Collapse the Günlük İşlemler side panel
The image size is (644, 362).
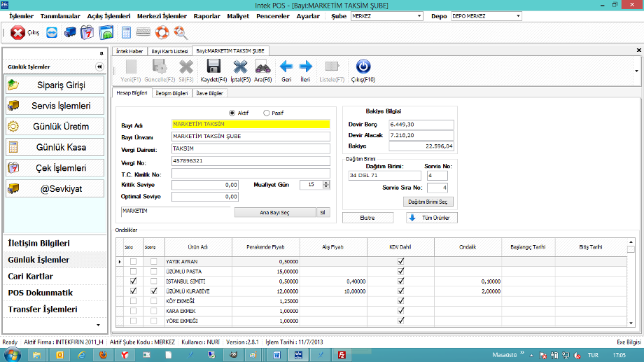(99, 67)
